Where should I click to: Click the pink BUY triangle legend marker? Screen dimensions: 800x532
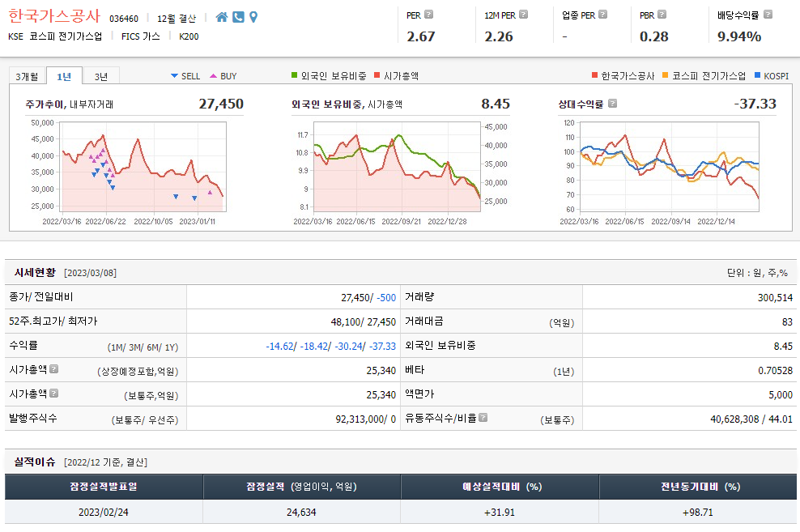point(213,76)
